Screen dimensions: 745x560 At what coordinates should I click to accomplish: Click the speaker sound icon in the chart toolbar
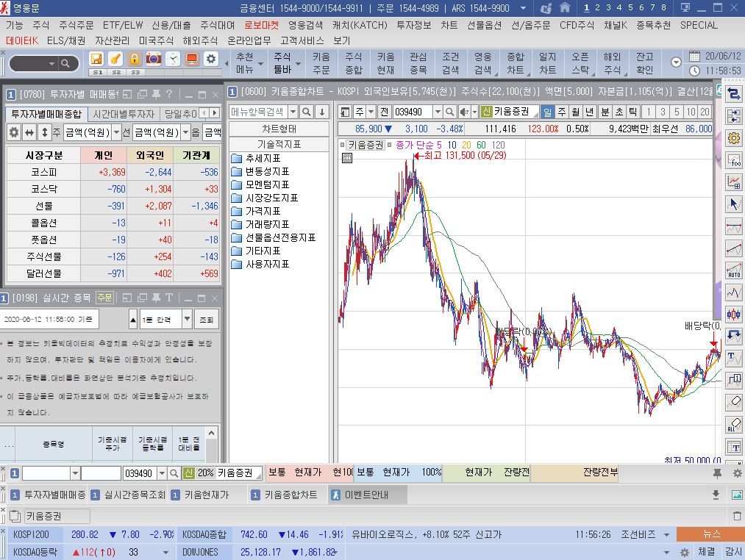pyautogui.click(x=464, y=112)
